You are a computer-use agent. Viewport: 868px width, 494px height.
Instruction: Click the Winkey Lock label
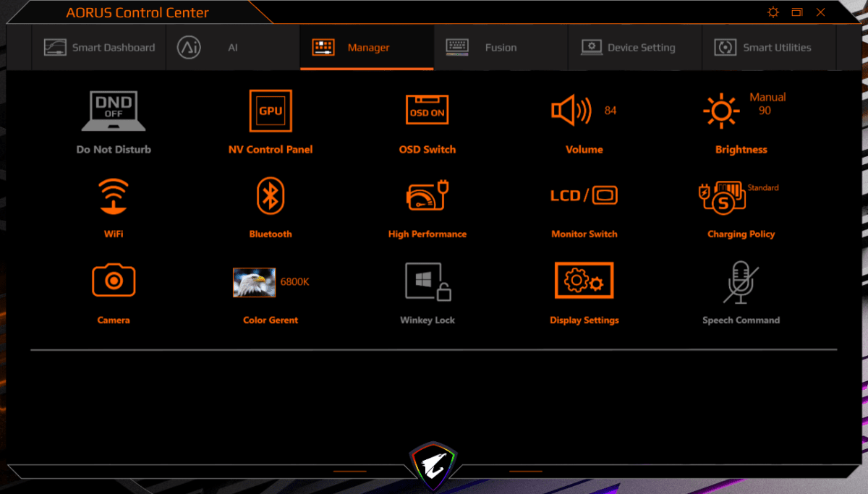click(427, 320)
